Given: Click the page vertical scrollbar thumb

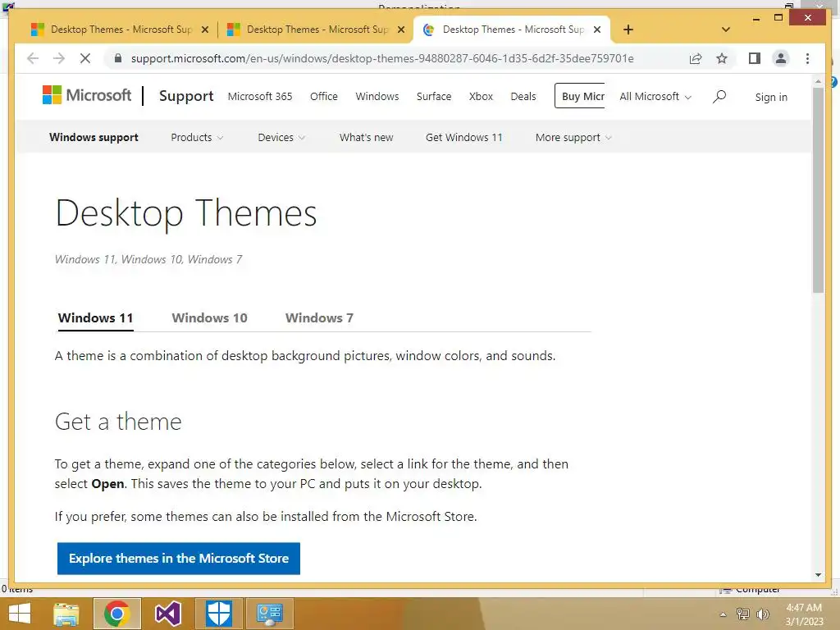Looking at the screenshot, I should [818, 190].
